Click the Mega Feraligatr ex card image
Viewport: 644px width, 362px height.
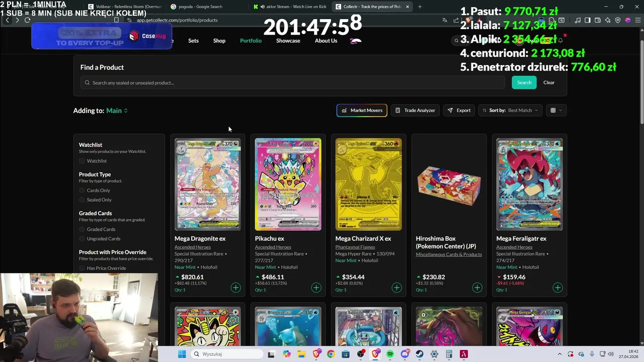(529, 185)
